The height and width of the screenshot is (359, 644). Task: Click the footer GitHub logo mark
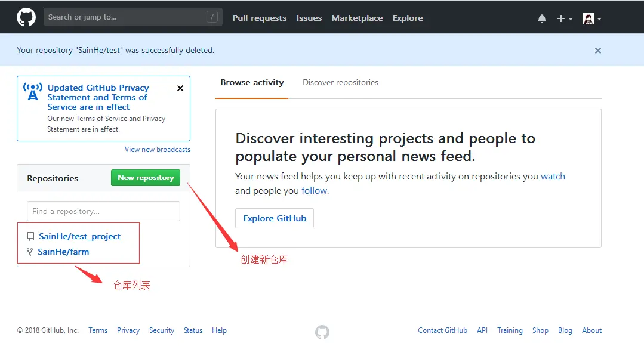[322, 332]
